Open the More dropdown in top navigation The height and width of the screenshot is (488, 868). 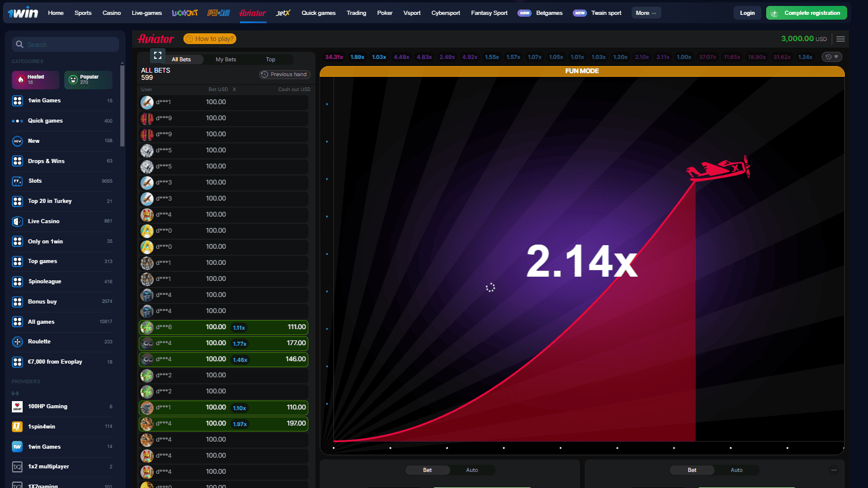(646, 13)
